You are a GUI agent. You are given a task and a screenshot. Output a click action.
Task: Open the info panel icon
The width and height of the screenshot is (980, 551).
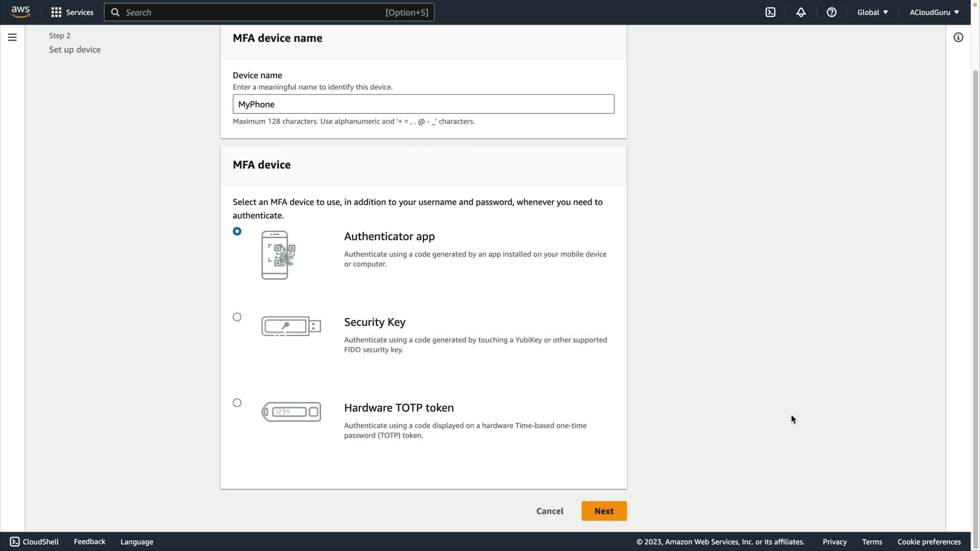(x=958, y=37)
